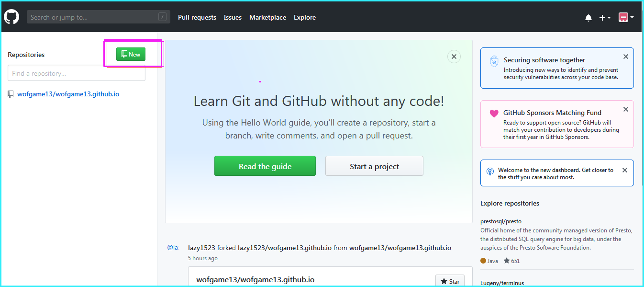Go to Pull requests

(x=197, y=17)
